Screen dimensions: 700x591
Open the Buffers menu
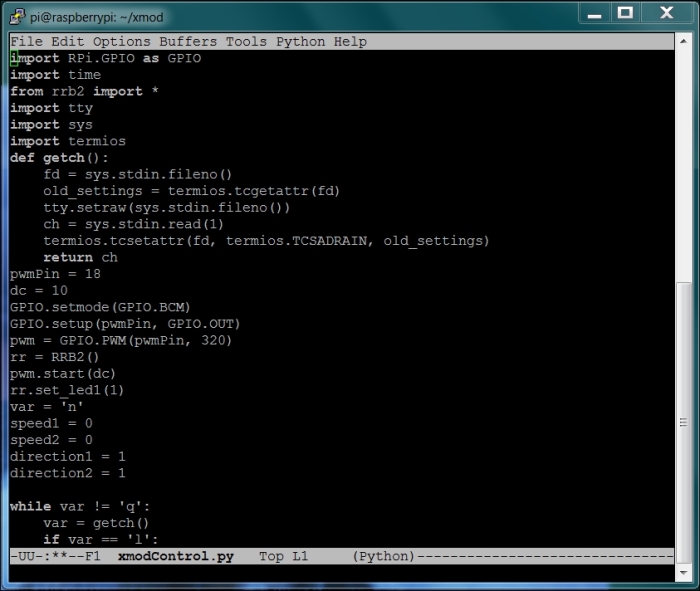click(x=188, y=42)
